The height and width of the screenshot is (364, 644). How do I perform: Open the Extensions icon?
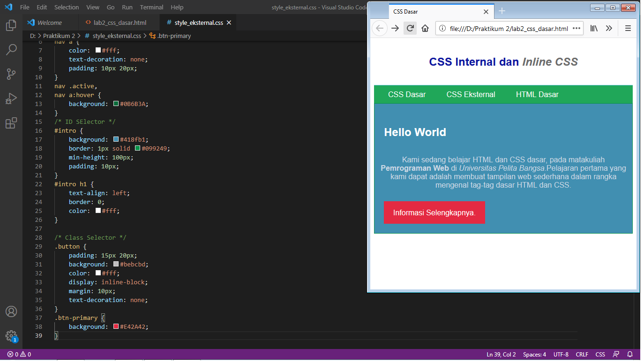(11, 123)
